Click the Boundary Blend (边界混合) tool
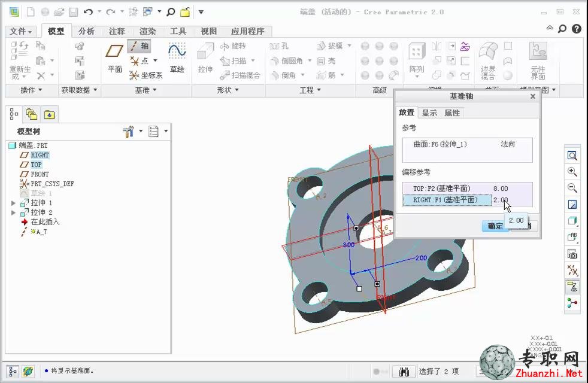The width and height of the screenshot is (588, 383). pos(488,60)
